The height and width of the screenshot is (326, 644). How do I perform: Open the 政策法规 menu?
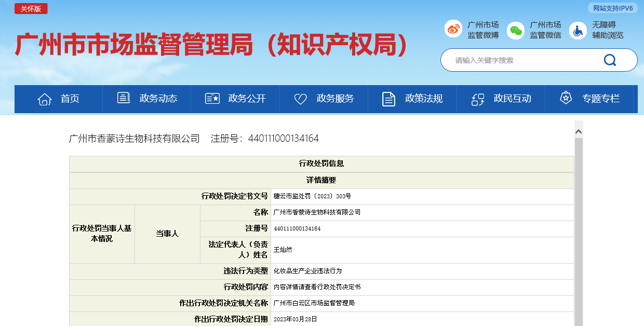(x=412, y=99)
